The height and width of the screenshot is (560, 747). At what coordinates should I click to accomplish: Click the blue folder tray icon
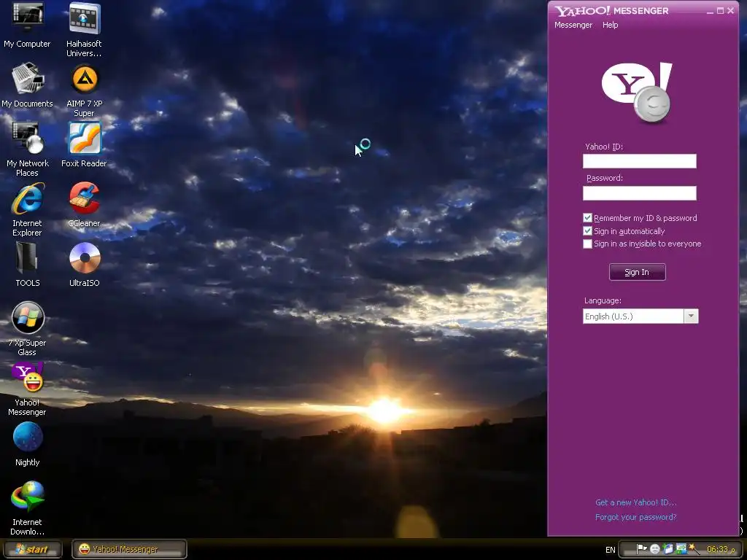668,550
